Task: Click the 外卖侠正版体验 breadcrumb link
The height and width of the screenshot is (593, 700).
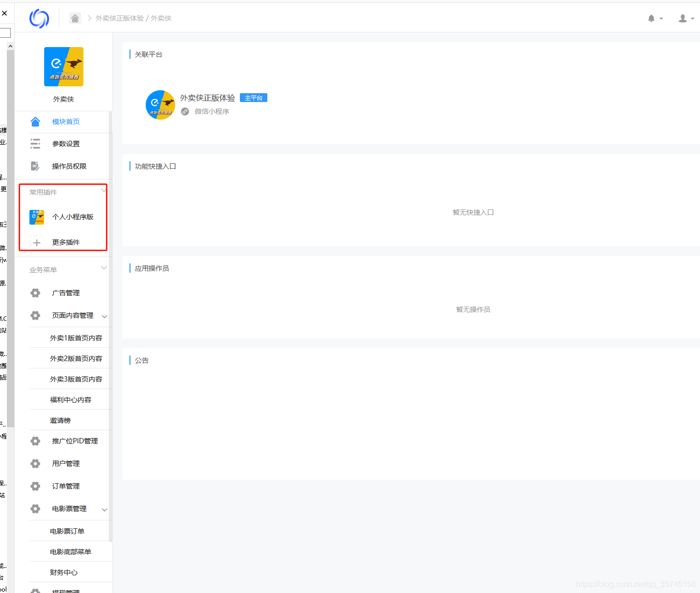Action: [x=120, y=18]
